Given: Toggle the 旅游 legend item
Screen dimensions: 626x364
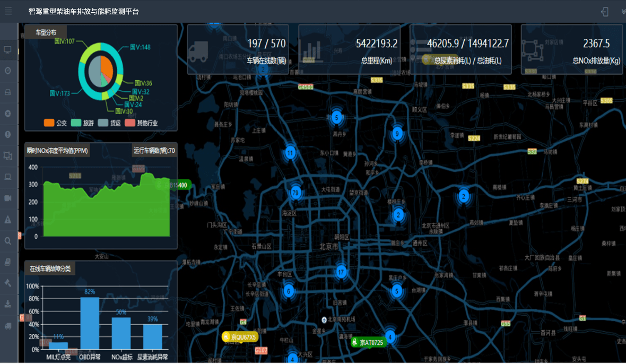Looking at the screenshot, I should (82, 123).
